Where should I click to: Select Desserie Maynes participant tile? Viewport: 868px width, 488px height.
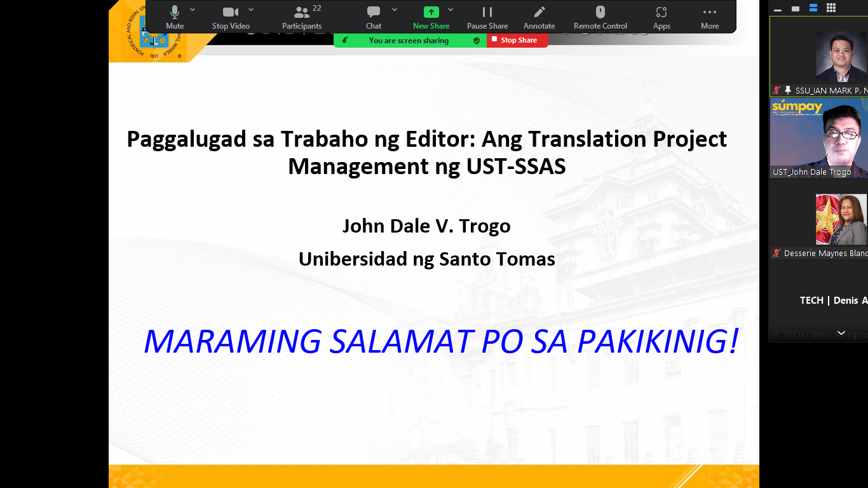click(819, 219)
